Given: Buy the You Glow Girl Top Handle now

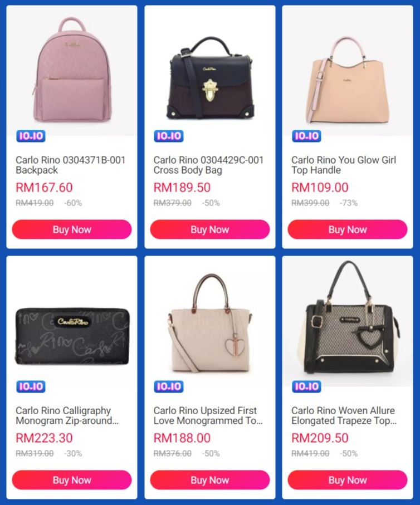Looking at the screenshot, I should 348,229.
